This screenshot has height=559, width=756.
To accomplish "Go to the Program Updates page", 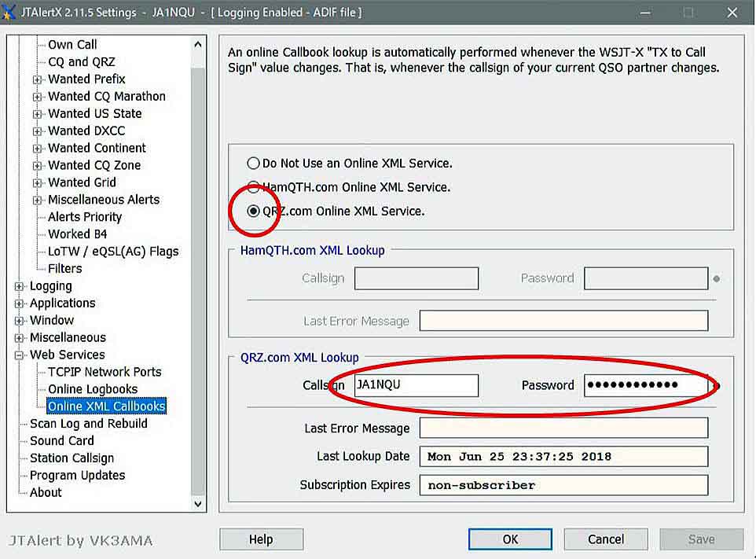I will point(77,476).
